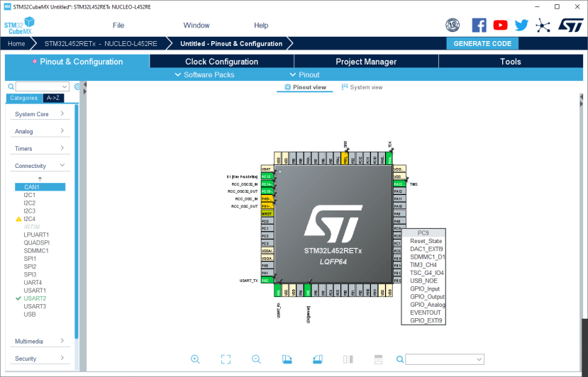Screen dimensions: 588x377
Task: Fit the chip view to the window
Action: click(x=226, y=359)
